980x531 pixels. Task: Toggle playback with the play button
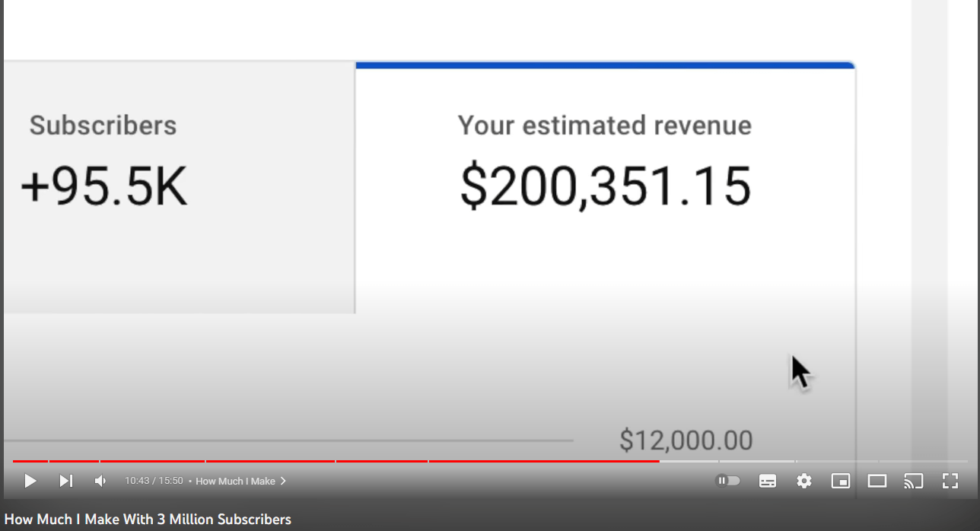(x=30, y=481)
